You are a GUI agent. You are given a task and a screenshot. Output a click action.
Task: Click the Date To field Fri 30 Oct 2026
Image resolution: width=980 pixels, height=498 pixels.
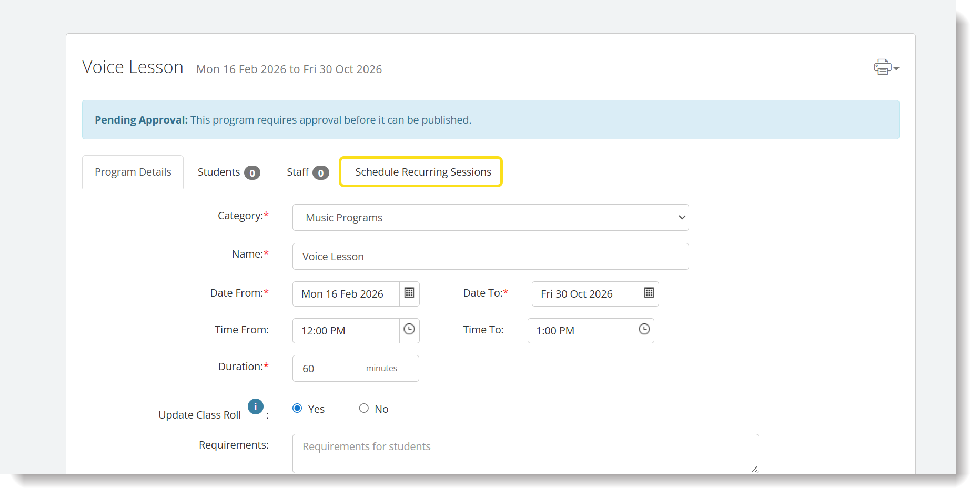pyautogui.click(x=585, y=294)
